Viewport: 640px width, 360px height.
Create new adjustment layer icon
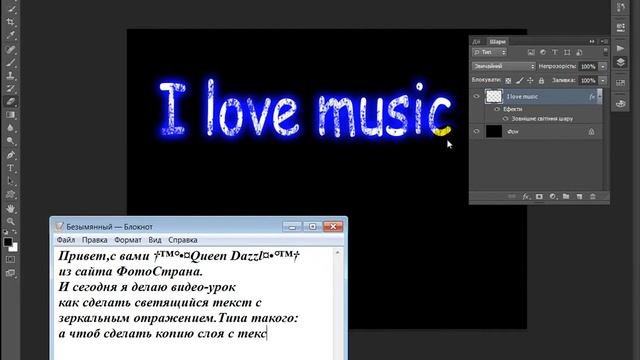[553, 197]
